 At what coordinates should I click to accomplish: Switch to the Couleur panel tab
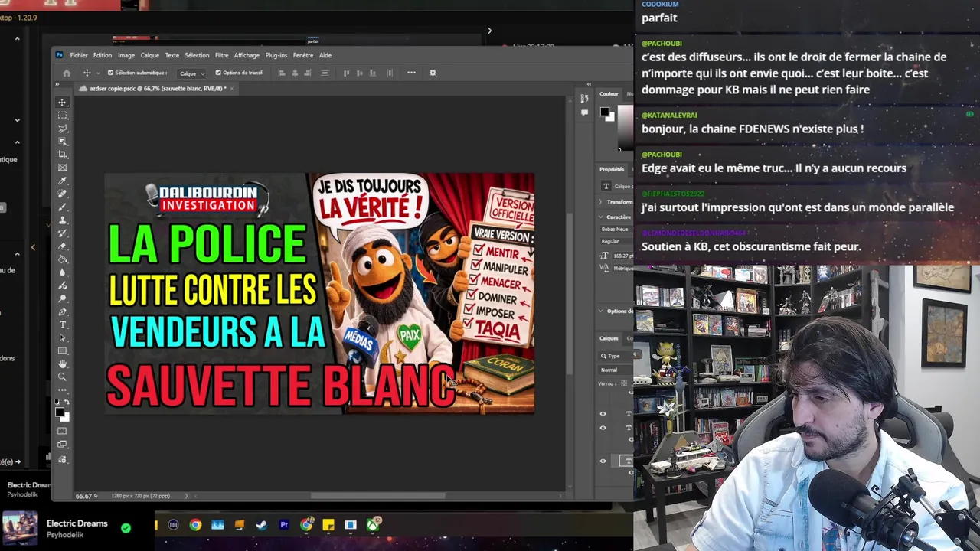tap(609, 93)
